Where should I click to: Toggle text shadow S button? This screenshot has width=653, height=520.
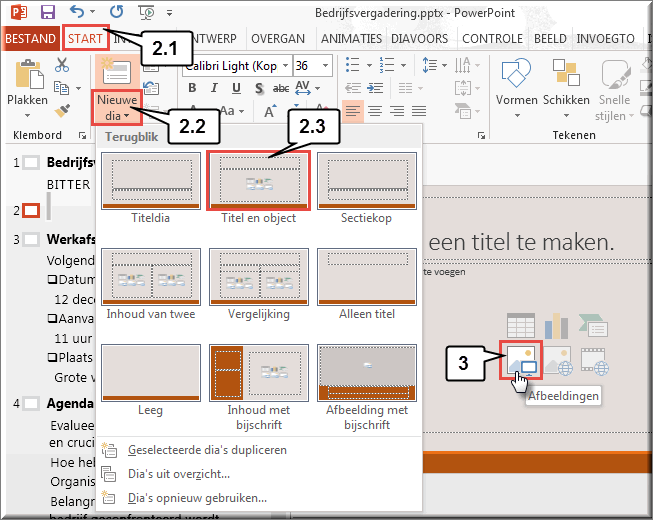[x=259, y=88]
